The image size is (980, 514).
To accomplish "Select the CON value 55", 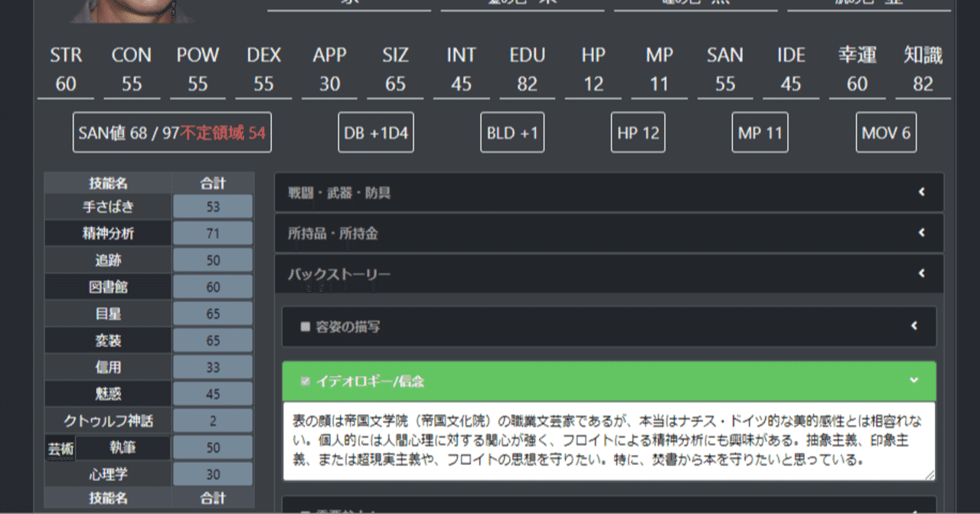I will point(132,84).
